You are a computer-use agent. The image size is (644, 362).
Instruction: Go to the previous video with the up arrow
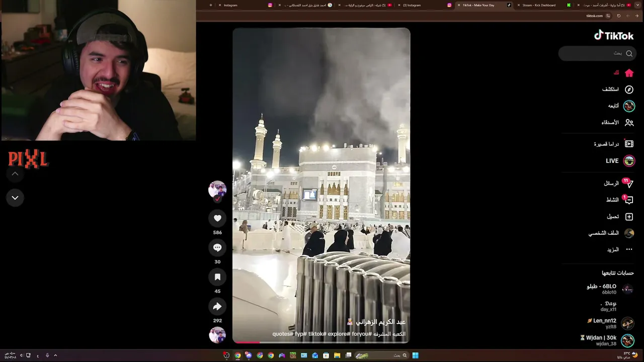pyautogui.click(x=15, y=174)
